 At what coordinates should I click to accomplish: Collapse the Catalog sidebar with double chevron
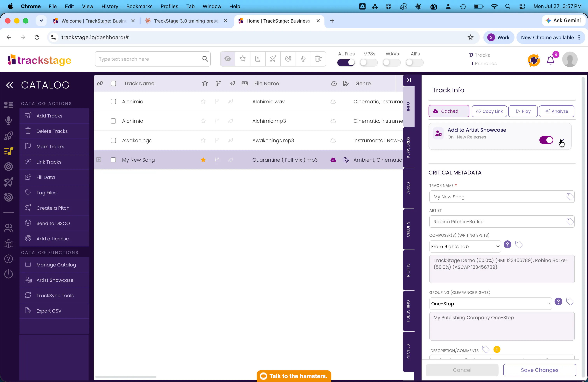[9, 85]
